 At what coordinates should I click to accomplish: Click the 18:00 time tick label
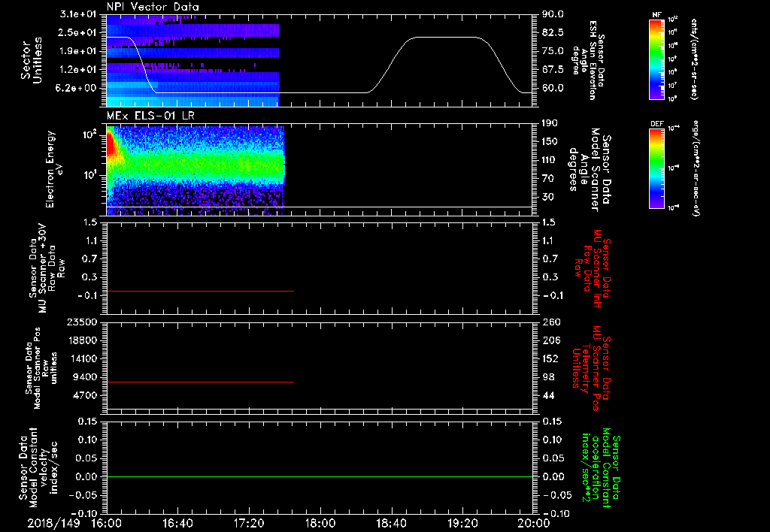coord(320,523)
